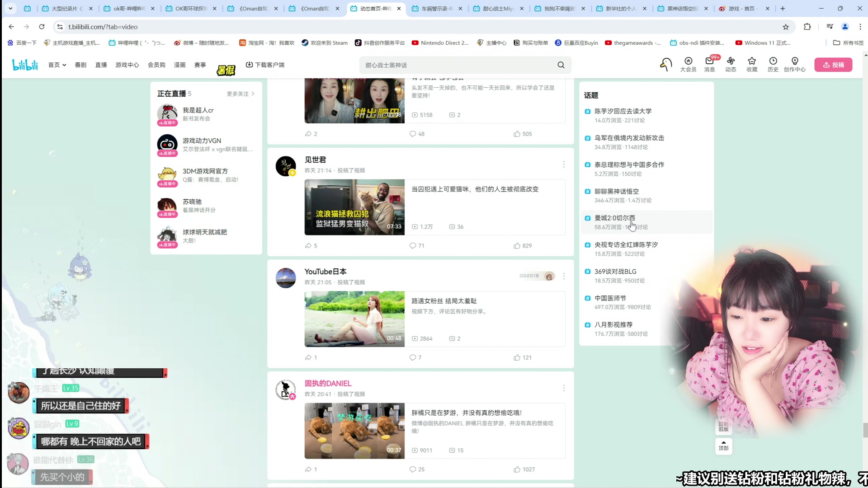
Task: Click the bilibili logo
Action: click(x=25, y=64)
